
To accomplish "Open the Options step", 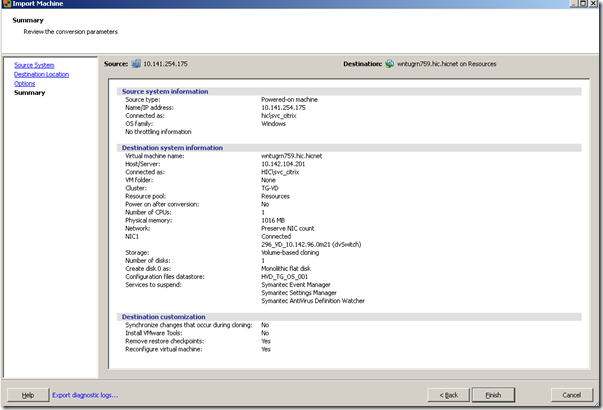I will [24, 84].
